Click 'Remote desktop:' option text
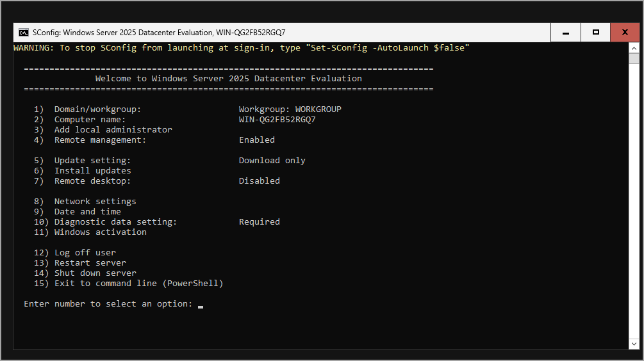Image resolution: width=644 pixels, height=361 pixels. coord(92,181)
